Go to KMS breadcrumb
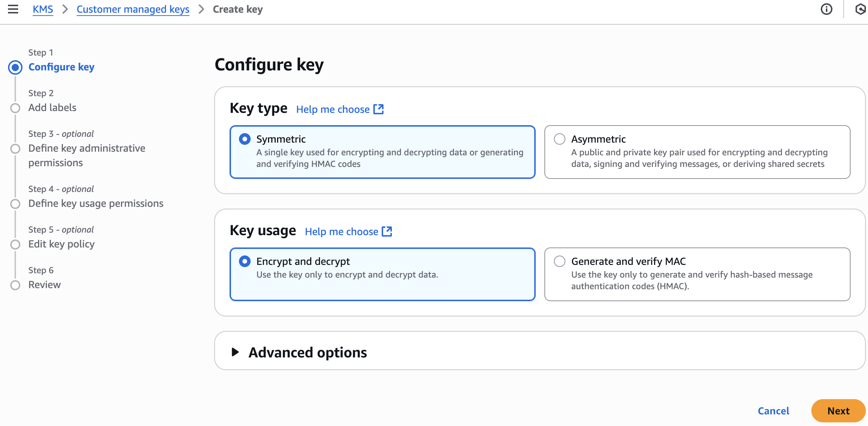868x426 pixels. (x=43, y=9)
